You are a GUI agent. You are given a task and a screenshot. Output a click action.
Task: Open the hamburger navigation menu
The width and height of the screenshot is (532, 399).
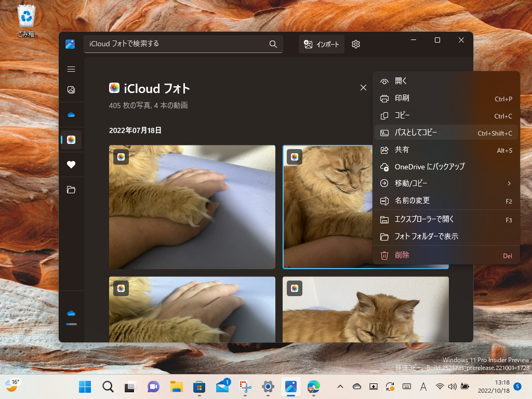71,69
